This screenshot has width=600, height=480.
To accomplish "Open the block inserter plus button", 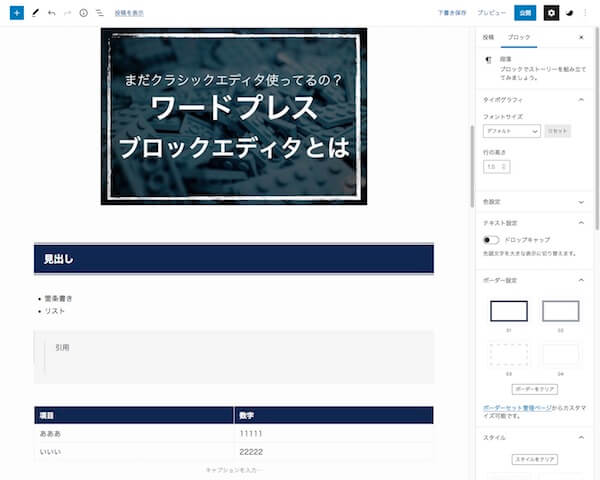I will (x=16, y=13).
